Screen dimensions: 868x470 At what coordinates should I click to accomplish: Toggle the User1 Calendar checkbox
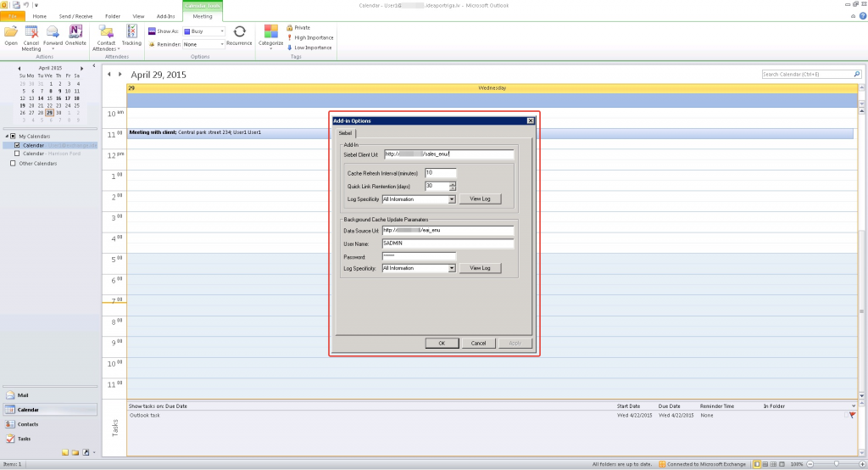pos(17,145)
